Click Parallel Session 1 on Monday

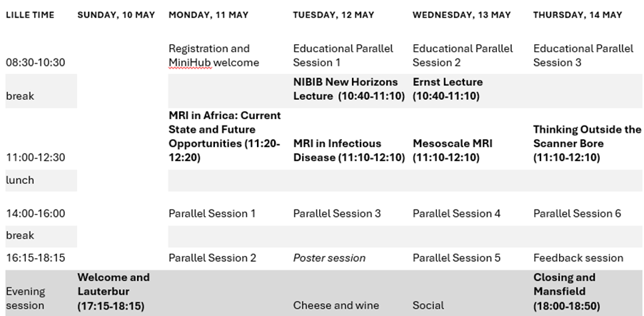(x=212, y=213)
